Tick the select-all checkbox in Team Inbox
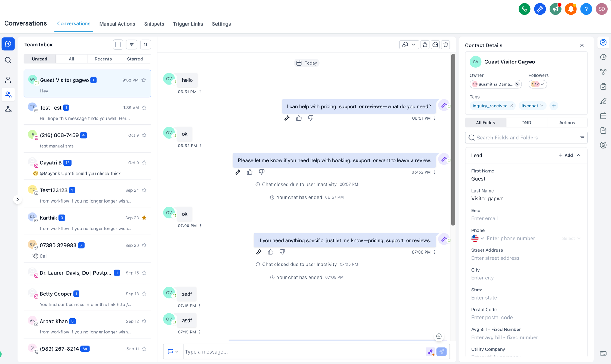This screenshot has width=611, height=364. [x=118, y=45]
